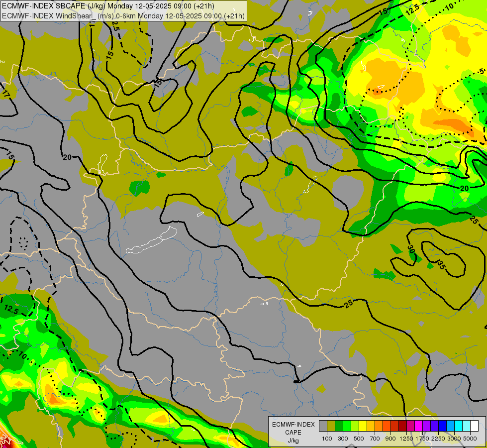Click the legend value 3000

tap(454, 439)
